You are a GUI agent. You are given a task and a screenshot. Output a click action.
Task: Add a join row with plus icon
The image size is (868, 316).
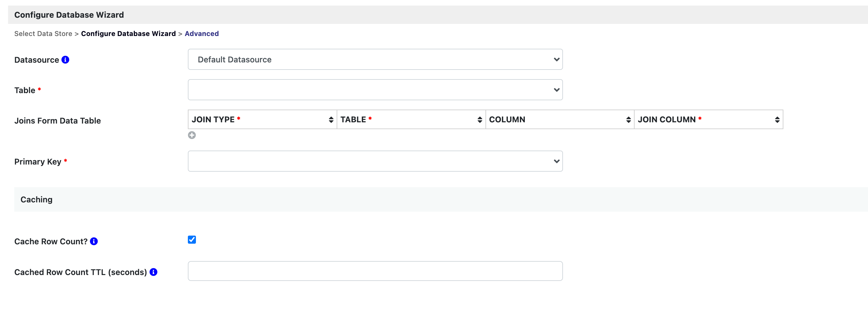coord(192,135)
